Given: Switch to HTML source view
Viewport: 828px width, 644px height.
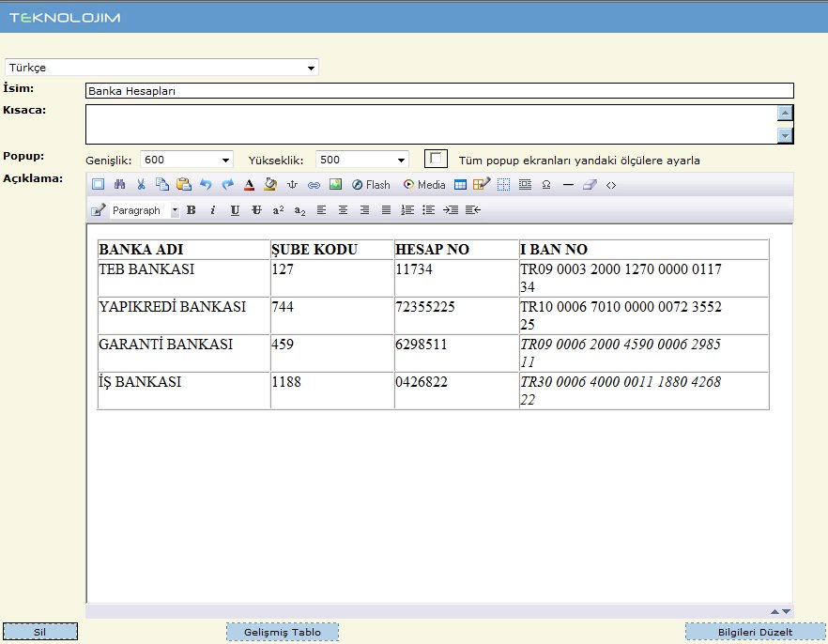Looking at the screenshot, I should click(611, 185).
